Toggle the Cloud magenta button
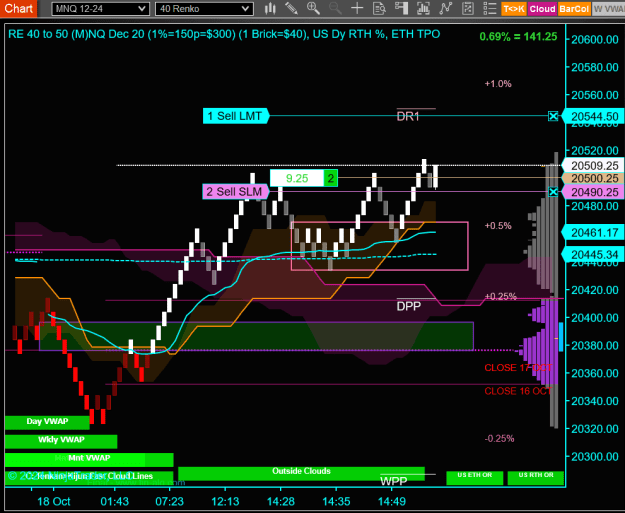625x513 pixels. click(x=542, y=9)
